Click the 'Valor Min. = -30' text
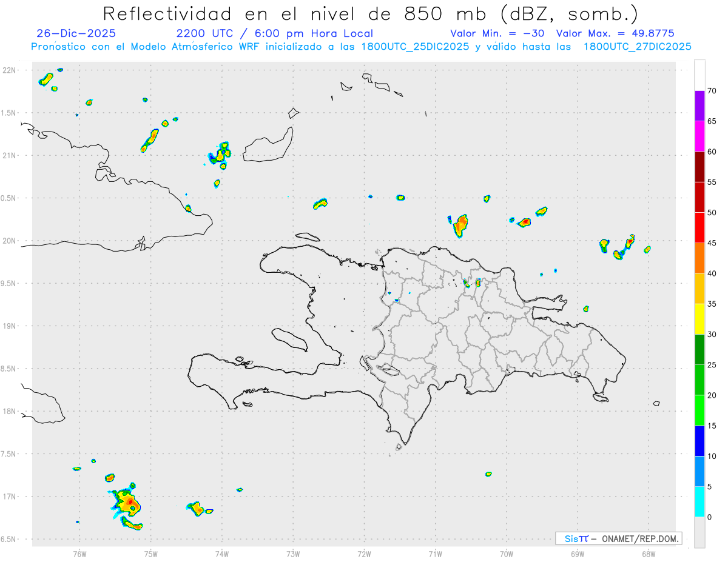The image size is (728, 562). tap(497, 33)
